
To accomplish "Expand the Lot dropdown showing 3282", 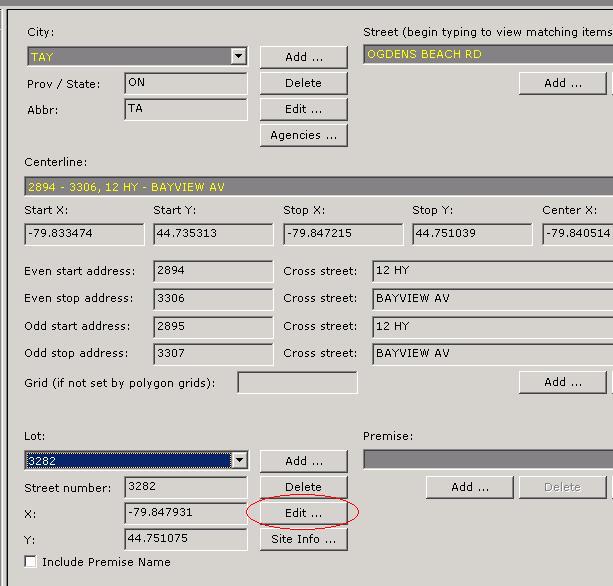I will (238, 461).
